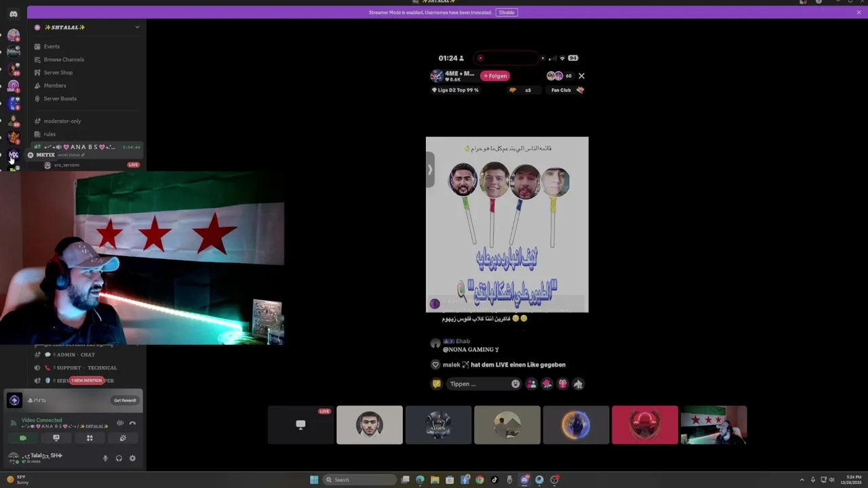This screenshot has height=488, width=868.
Task: Toggle noise suppression waveform icon
Action: coord(120,423)
